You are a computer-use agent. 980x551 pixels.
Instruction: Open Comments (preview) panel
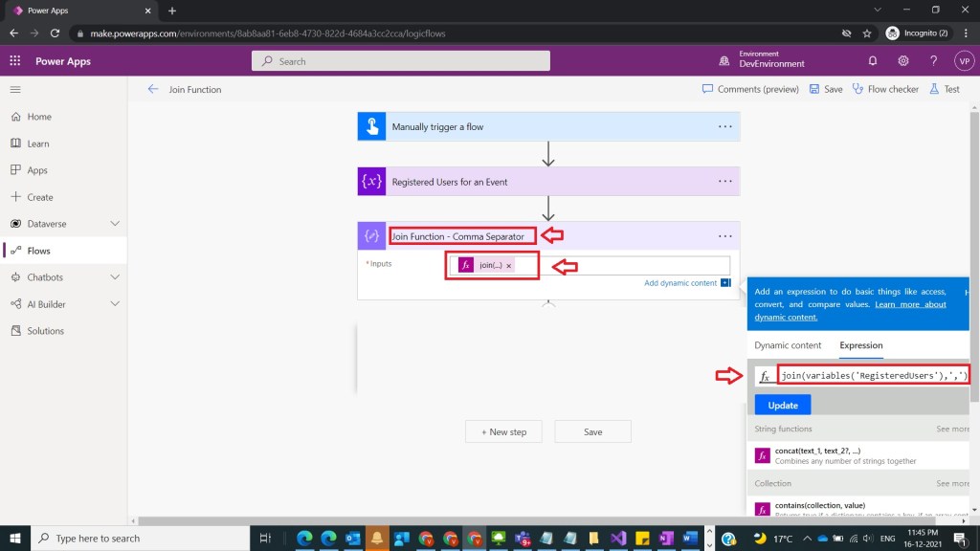tap(752, 88)
